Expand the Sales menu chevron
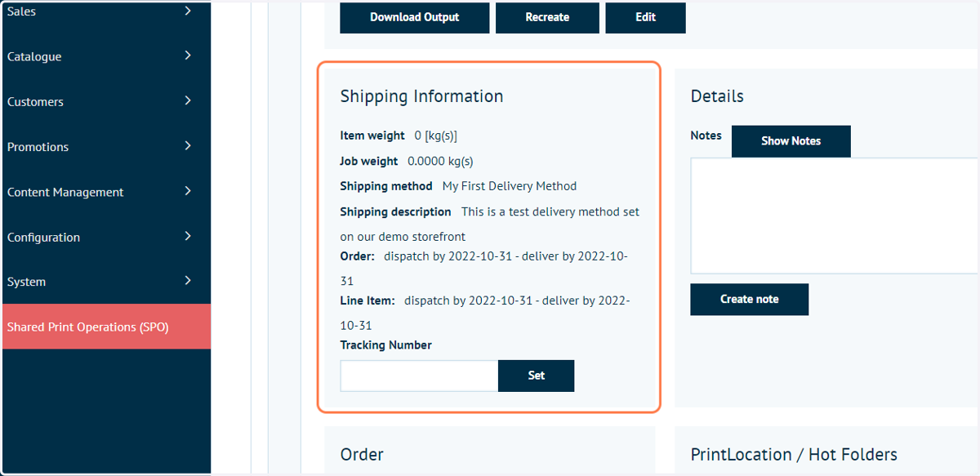The height and width of the screenshot is (476, 980). click(x=188, y=11)
